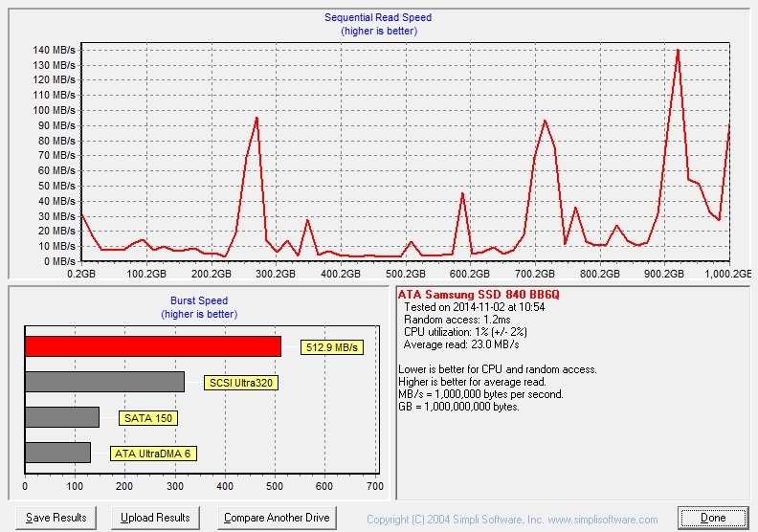Click the 100 MB/s axis label
Screen dimensions: 758x532
55,110
